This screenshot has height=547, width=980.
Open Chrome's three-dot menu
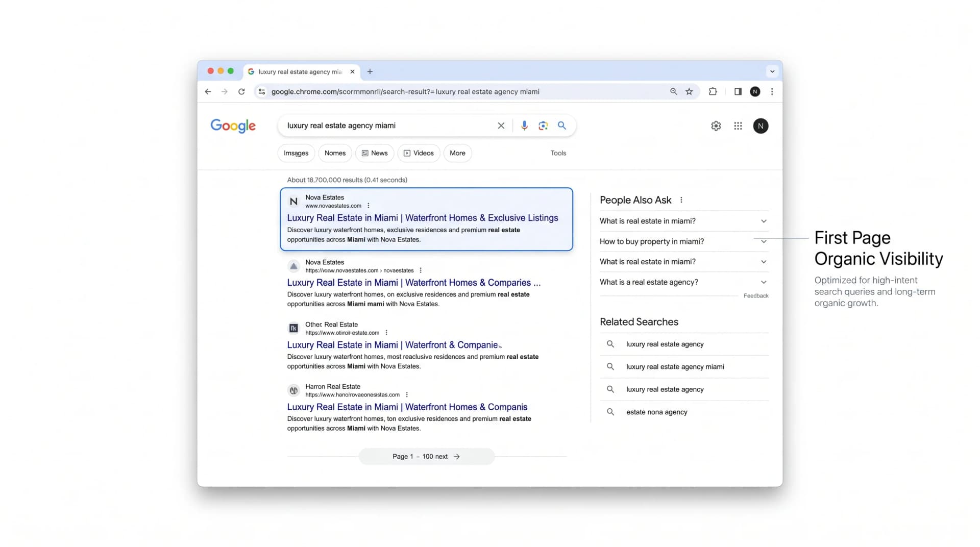[x=772, y=92]
